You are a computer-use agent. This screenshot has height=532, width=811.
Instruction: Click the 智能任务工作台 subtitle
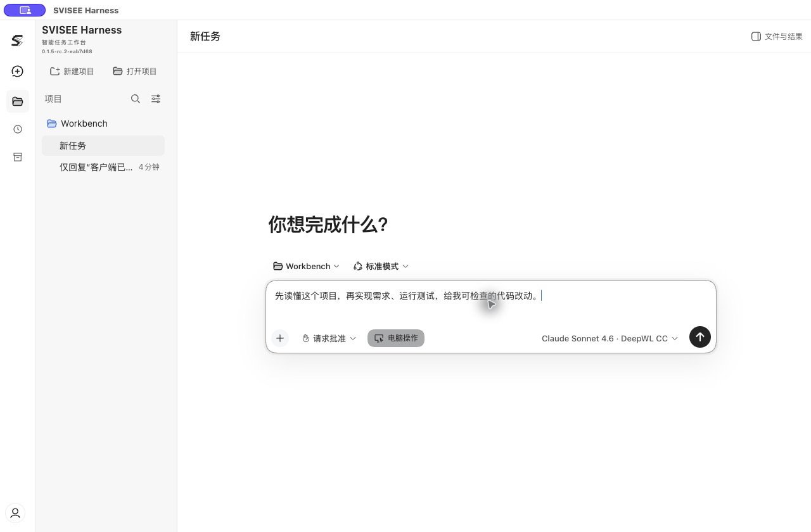point(64,42)
